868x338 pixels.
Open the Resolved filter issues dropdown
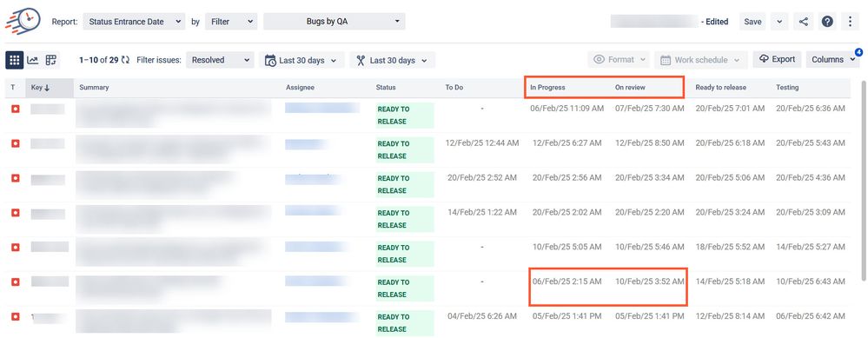click(x=220, y=60)
